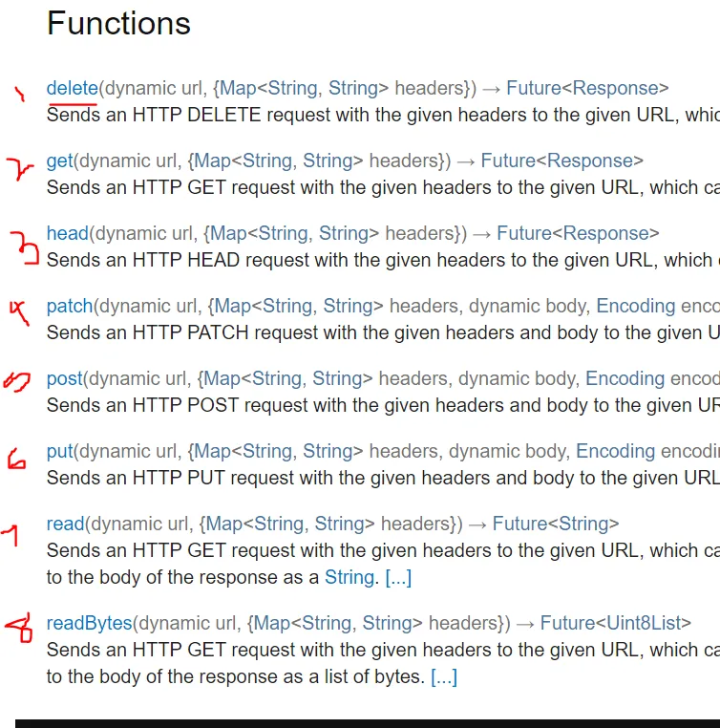Viewport: 720px width, 728px height.
Task: Click the Encoding type in post signature
Action: coord(624,379)
